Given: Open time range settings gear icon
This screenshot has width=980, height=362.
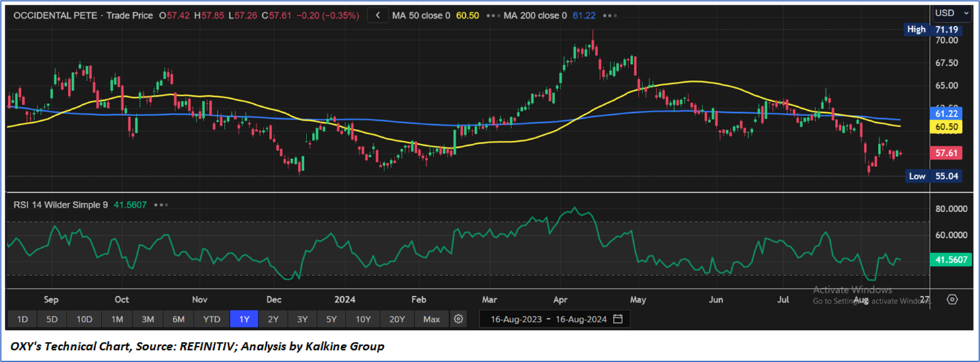Looking at the screenshot, I should point(458,318).
